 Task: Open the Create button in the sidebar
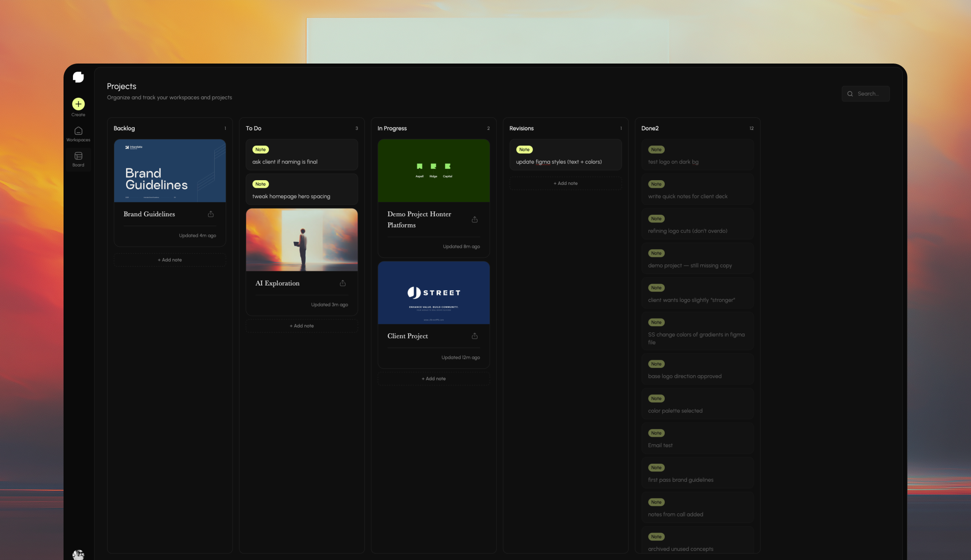[x=78, y=104]
